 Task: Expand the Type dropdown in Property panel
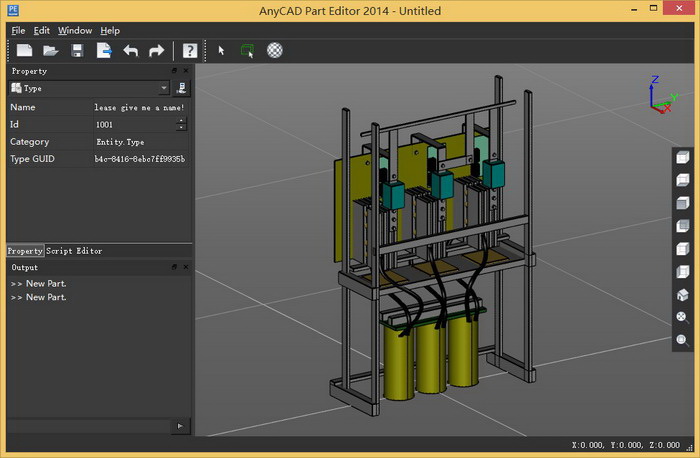coord(163,88)
